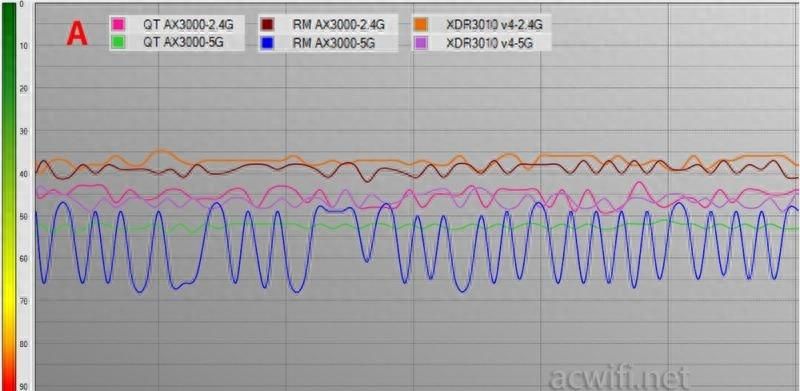Click the orange XDR3010 v4-2.4G legend swatch
Image resolution: width=800 pixels, height=391 pixels.
click(x=421, y=24)
